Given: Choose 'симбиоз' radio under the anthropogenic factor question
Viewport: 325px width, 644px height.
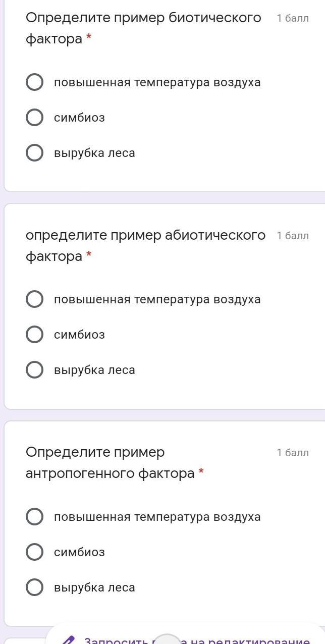Looking at the screenshot, I should click(x=34, y=552).
